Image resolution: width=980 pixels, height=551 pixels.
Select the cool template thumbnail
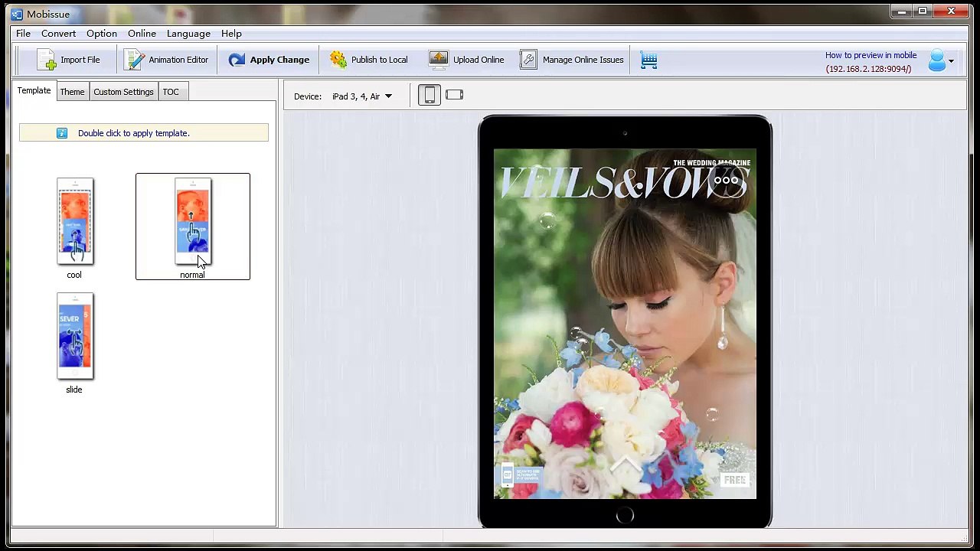click(75, 221)
